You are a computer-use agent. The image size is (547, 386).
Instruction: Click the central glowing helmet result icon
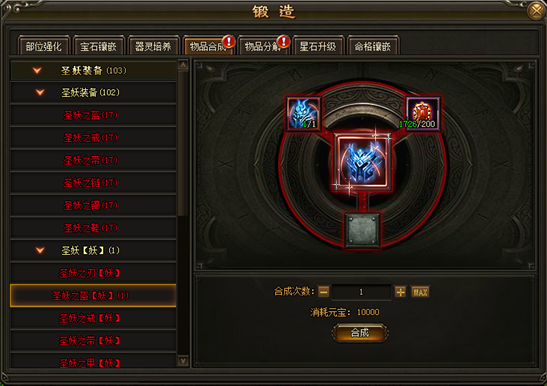click(x=363, y=162)
